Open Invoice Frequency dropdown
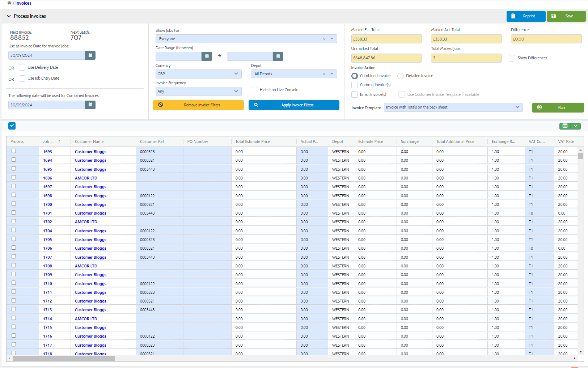 (x=198, y=91)
